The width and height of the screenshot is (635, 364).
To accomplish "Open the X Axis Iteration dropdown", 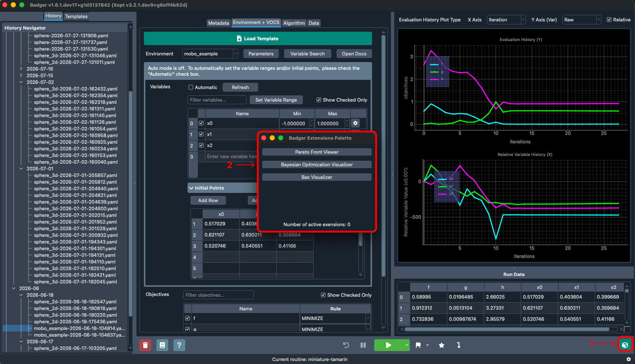I will point(506,20).
